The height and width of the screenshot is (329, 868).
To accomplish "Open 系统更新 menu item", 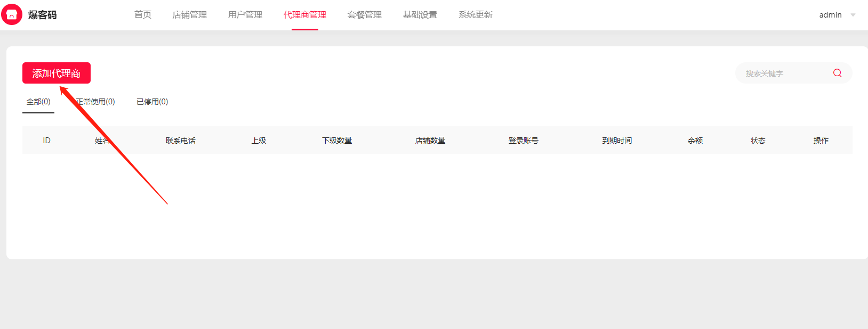I will click(476, 15).
